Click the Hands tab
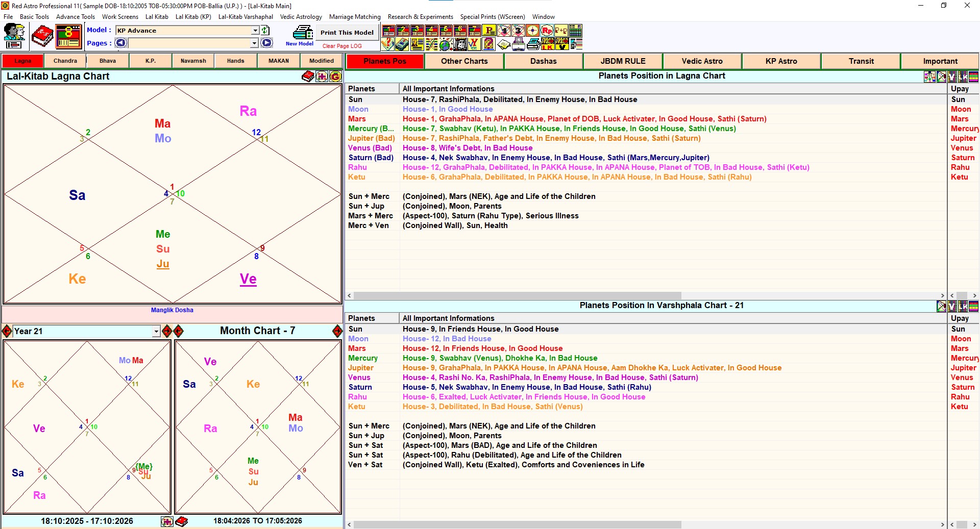The width and height of the screenshot is (980, 529). (x=236, y=61)
